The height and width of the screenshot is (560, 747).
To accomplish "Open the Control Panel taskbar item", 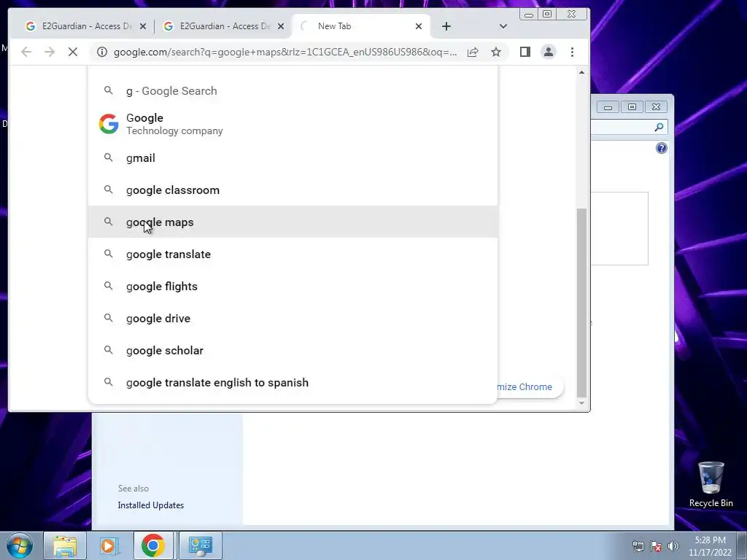I will coord(200,545).
